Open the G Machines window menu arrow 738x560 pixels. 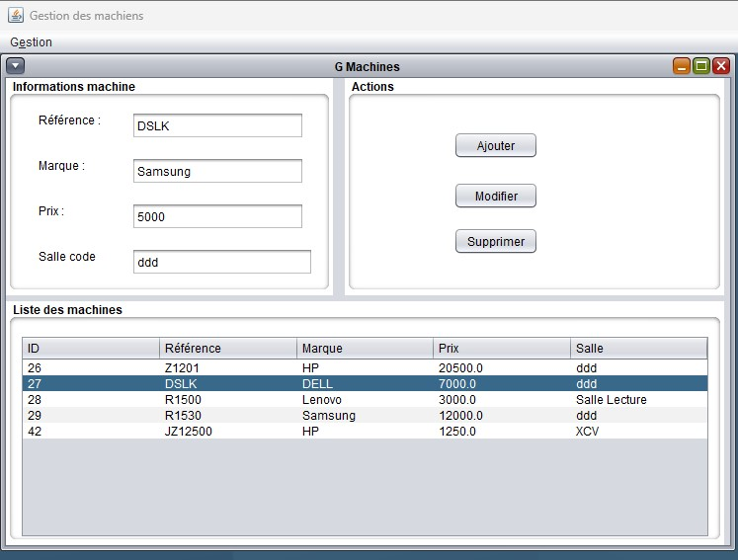point(16,66)
